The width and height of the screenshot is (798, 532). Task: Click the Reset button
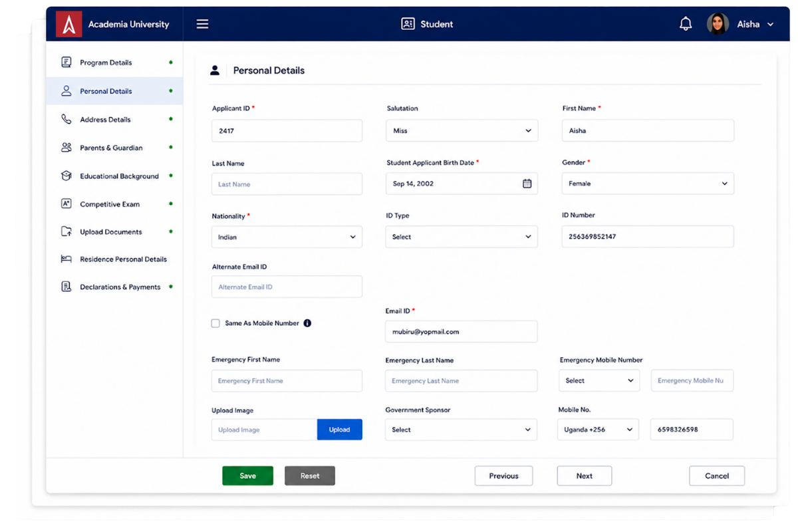(x=310, y=475)
